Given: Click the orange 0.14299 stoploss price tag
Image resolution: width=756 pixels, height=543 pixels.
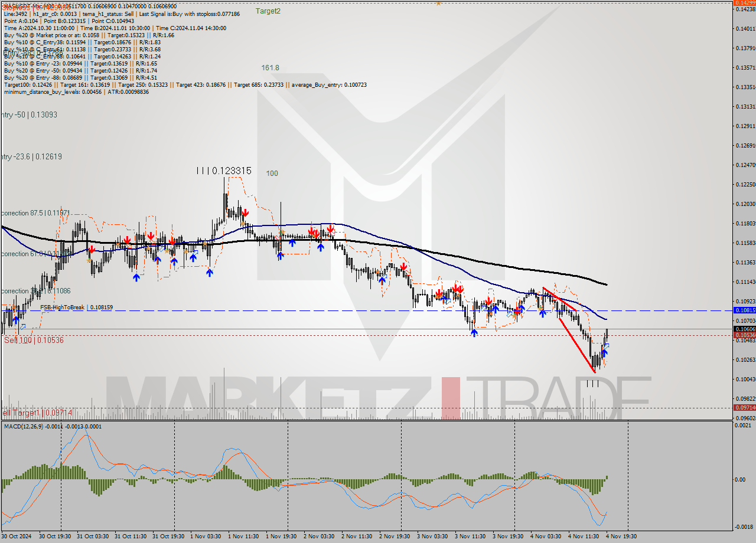Looking at the screenshot, I should click(744, 3).
